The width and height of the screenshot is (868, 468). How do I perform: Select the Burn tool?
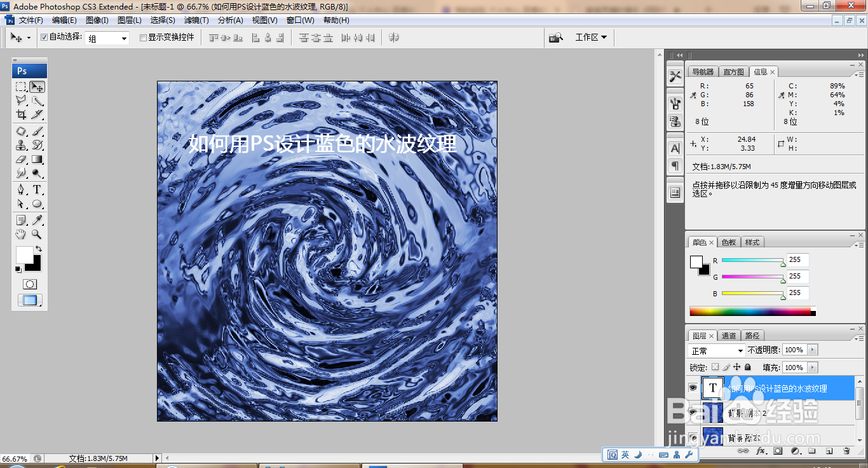click(37, 173)
